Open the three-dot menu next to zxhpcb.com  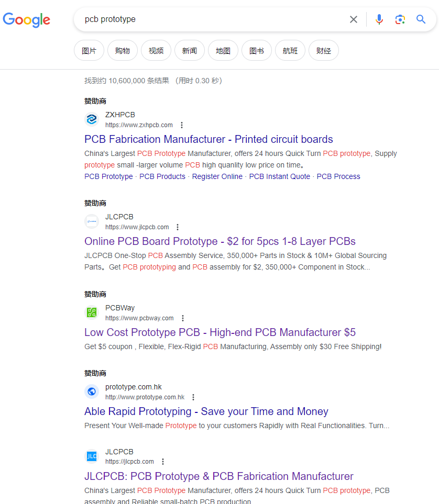click(181, 125)
